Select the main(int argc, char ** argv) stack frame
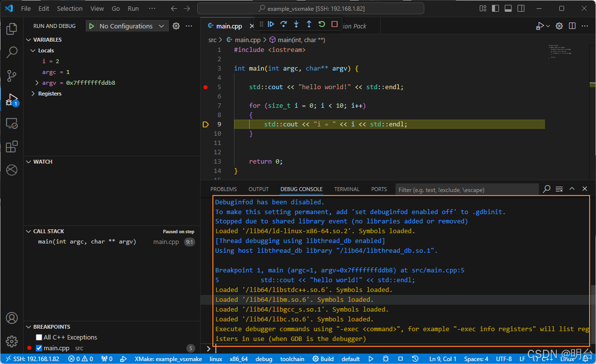596x364 pixels. pyautogui.click(x=87, y=242)
